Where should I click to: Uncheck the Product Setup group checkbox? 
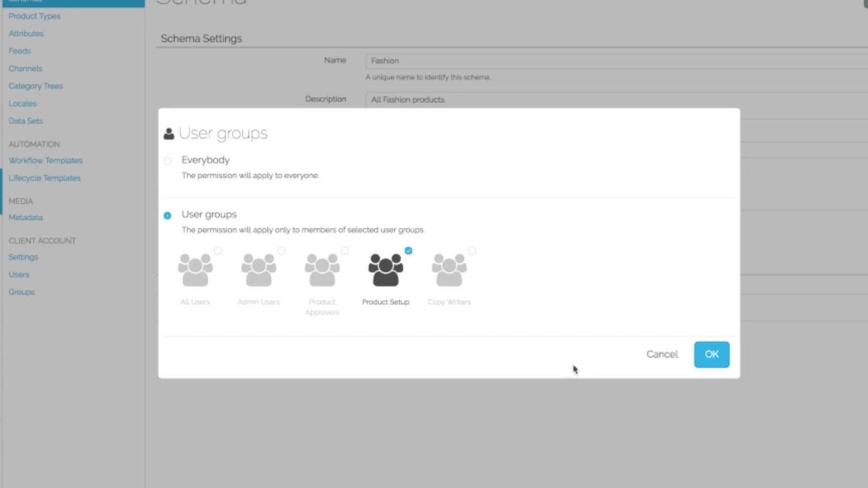(x=409, y=251)
